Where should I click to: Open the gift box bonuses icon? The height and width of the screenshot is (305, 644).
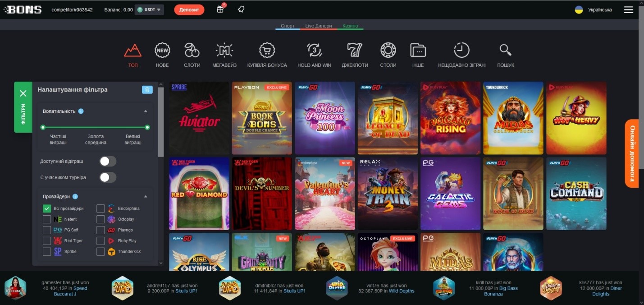(220, 9)
